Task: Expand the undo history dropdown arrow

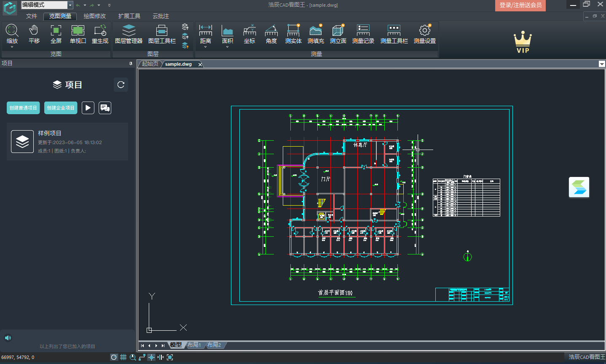Action: [85, 5]
